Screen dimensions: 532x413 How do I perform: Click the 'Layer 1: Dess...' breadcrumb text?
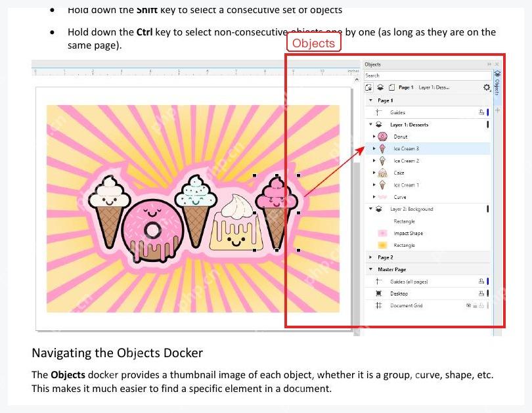pyautogui.click(x=434, y=87)
